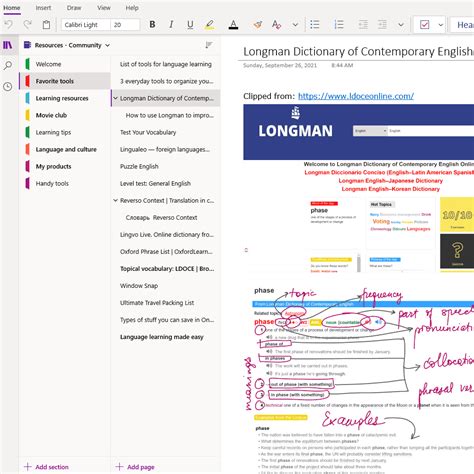Viewport: 474px width, 474px height.
Task: Open the Topical vocabulary: LDOCE page
Action: (x=165, y=269)
